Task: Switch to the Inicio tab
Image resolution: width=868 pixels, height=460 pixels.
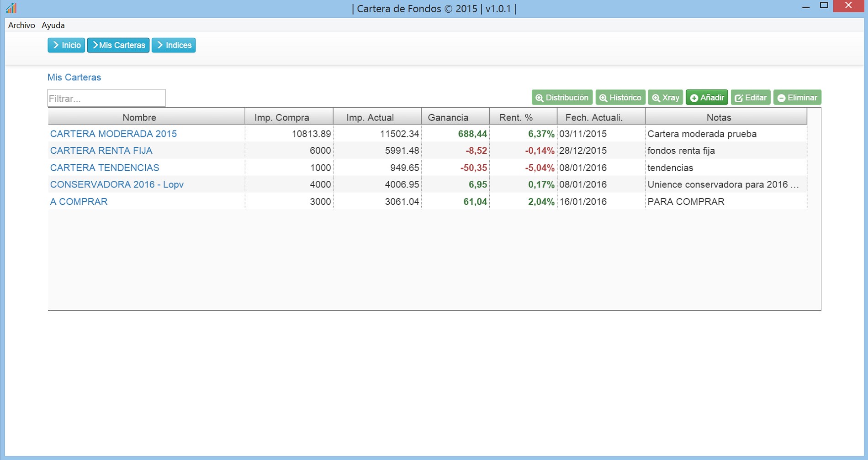Action: pos(66,45)
